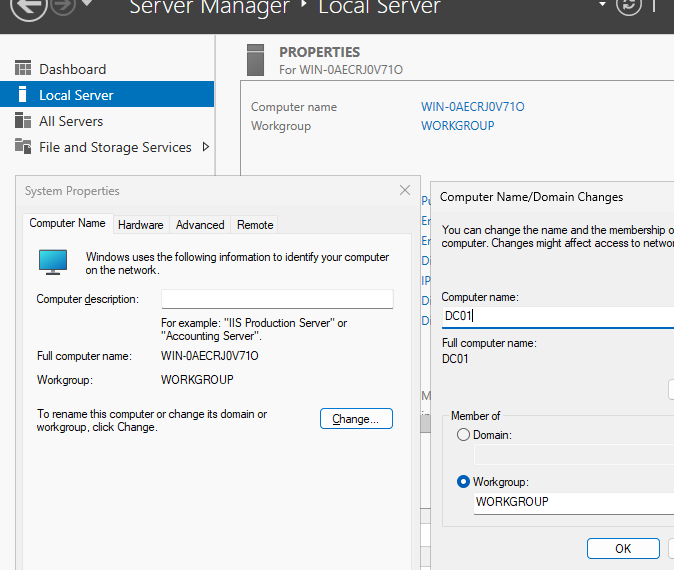The image size is (674, 570).
Task: Open All Servers from sidebar
Action: pos(71,121)
